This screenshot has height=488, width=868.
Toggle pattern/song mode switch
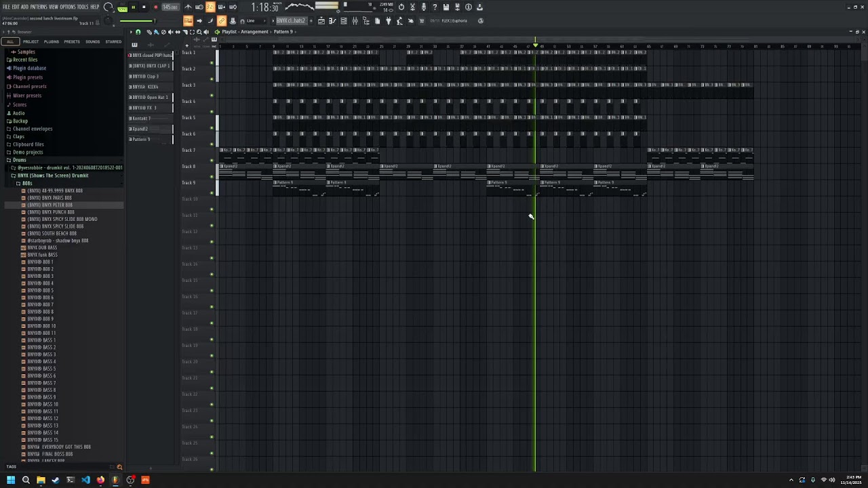122,8
